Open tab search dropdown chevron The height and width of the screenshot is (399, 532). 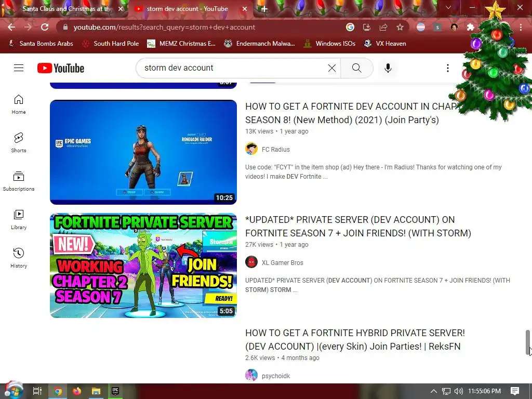[x=448, y=7]
